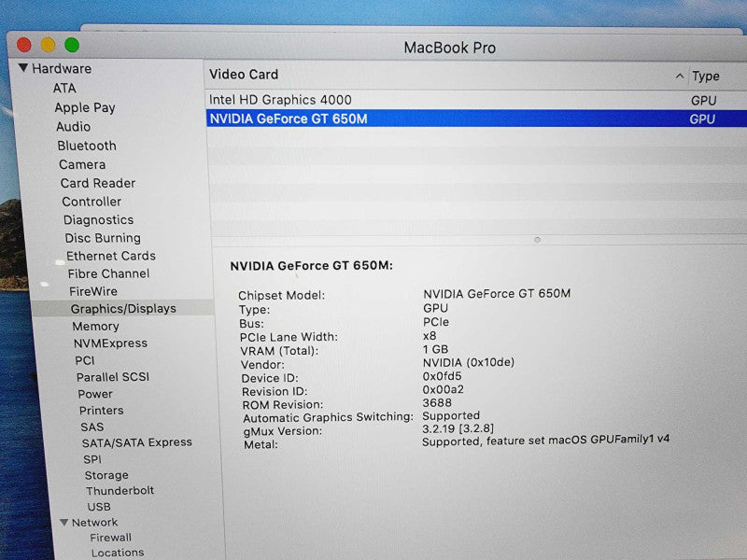The height and width of the screenshot is (560, 747).
Task: Select USB in sidebar
Action: coord(99,507)
